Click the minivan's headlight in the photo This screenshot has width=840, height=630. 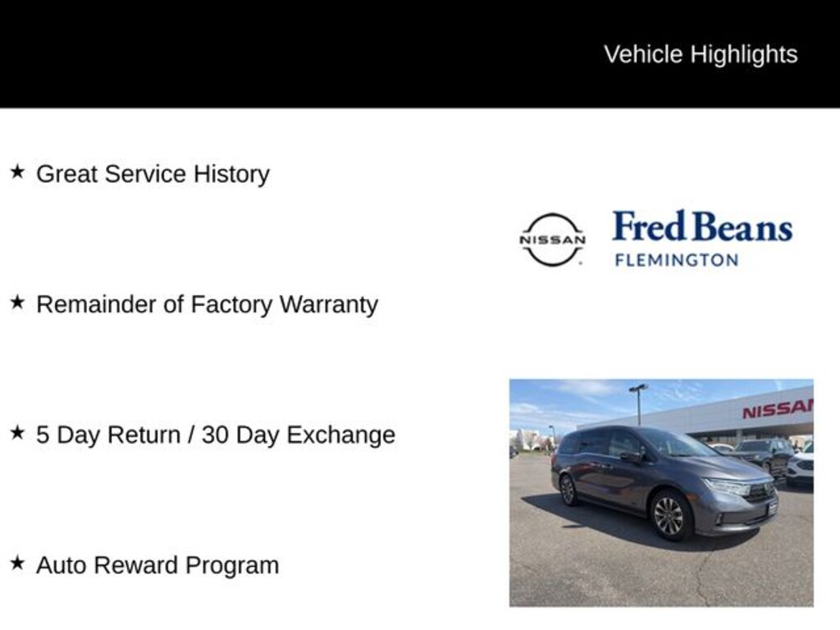click(727, 487)
